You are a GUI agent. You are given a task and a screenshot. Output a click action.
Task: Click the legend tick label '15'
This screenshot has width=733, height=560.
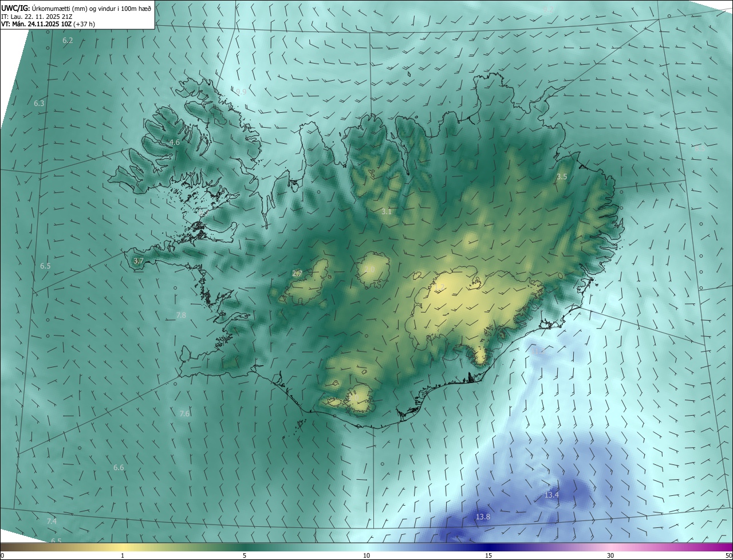[488, 555]
